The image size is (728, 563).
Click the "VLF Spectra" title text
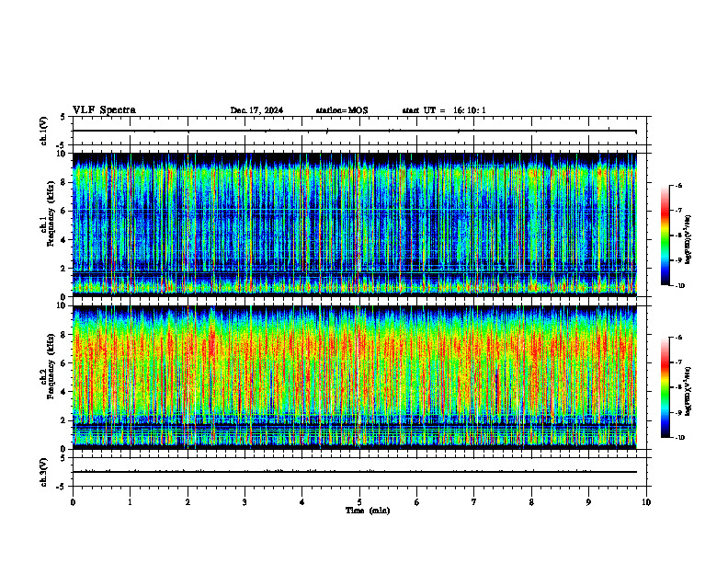tap(104, 110)
